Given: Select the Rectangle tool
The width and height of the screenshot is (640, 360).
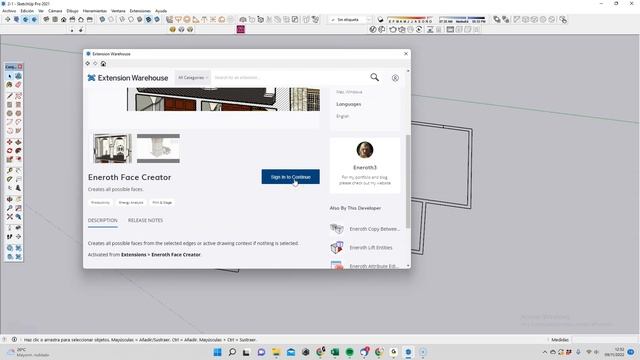Looking at the screenshot, I should [9, 105].
